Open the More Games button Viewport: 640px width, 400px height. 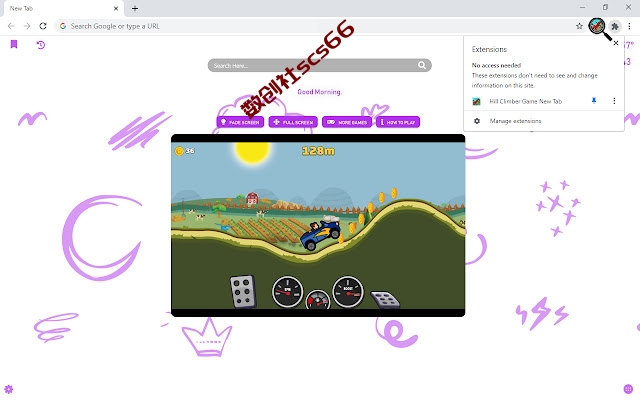pos(347,122)
